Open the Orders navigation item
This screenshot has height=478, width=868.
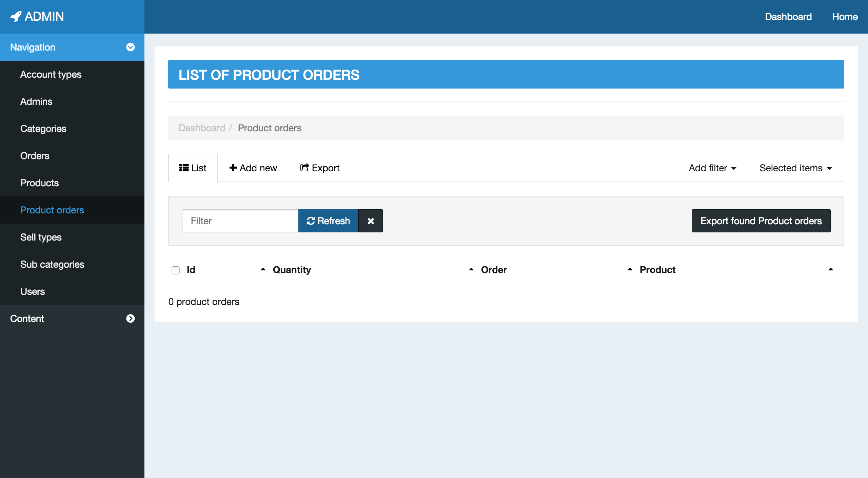35,155
